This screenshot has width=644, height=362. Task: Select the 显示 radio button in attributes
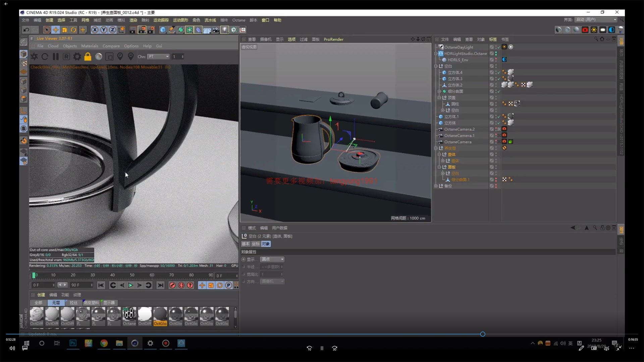(x=244, y=259)
